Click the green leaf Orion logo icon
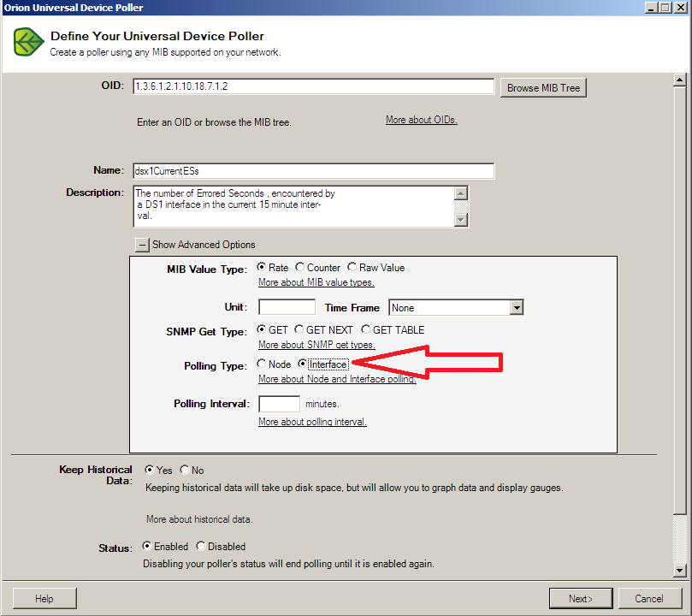Viewport: 692px width, 616px height. (28, 42)
